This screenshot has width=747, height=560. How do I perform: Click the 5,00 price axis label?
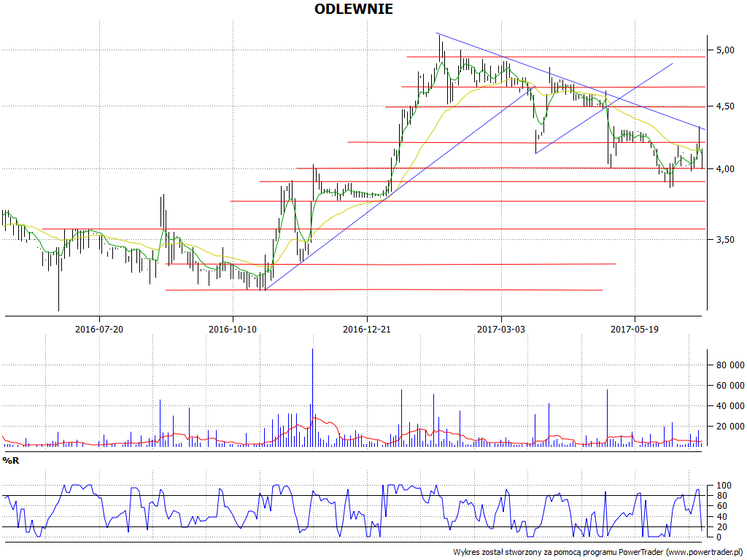(x=724, y=50)
